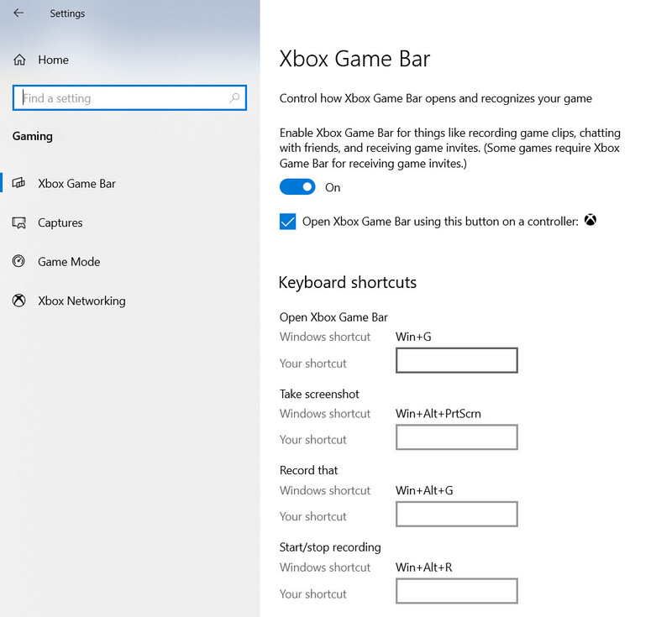The image size is (672, 617).
Task: Click the Take screenshot label
Action: pos(319,394)
